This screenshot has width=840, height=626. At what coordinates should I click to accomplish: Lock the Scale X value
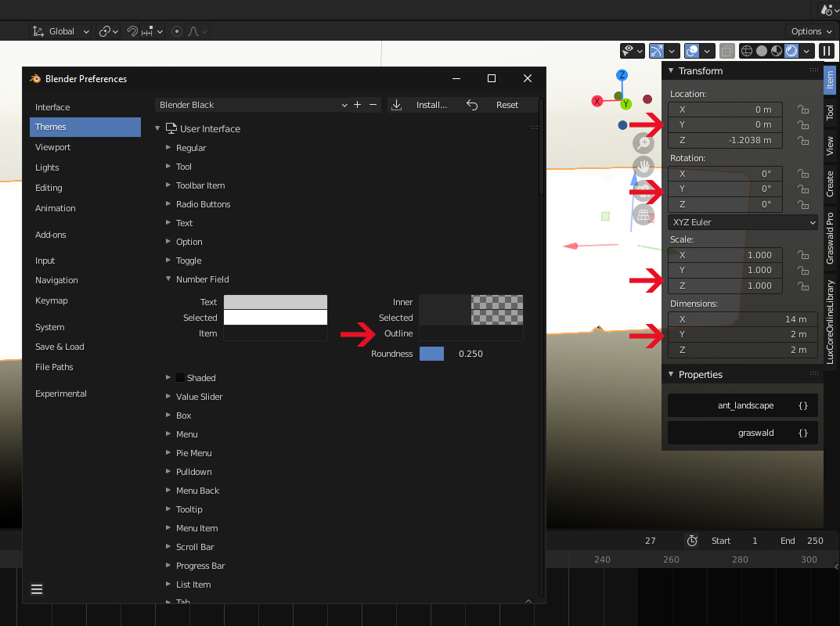pos(803,255)
